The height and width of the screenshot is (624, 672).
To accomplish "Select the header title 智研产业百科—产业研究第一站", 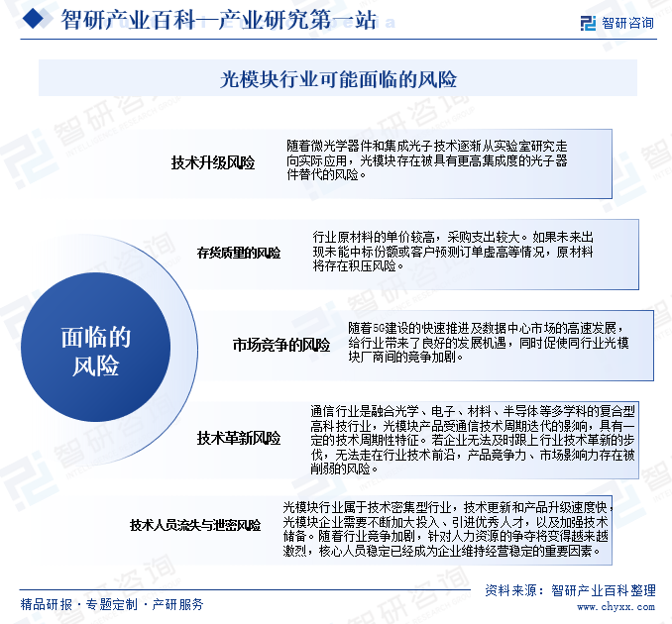I will [x=219, y=20].
